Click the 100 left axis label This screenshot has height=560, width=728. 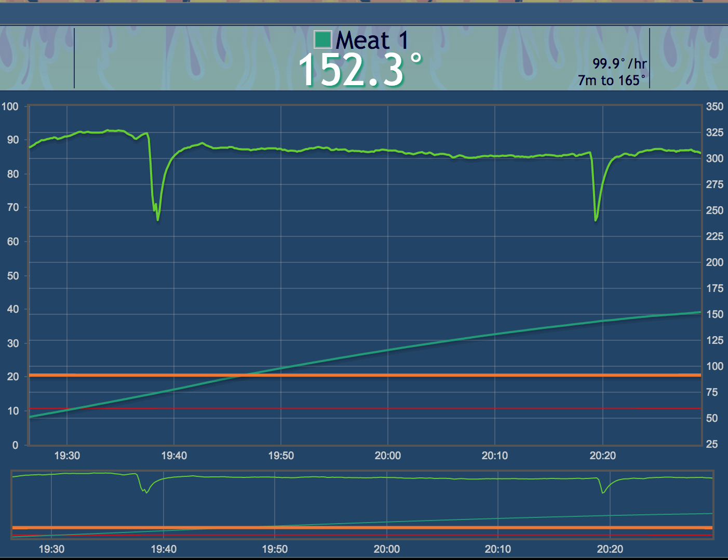10,106
